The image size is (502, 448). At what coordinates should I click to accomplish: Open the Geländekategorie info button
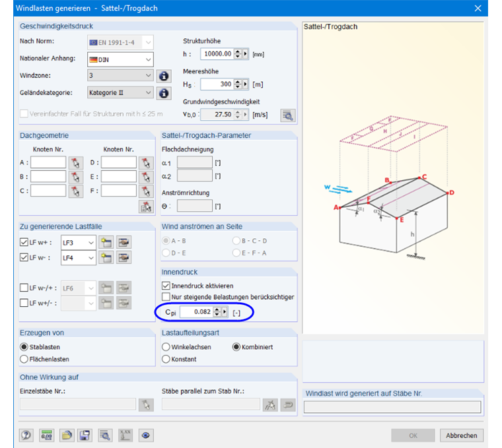pos(164,93)
